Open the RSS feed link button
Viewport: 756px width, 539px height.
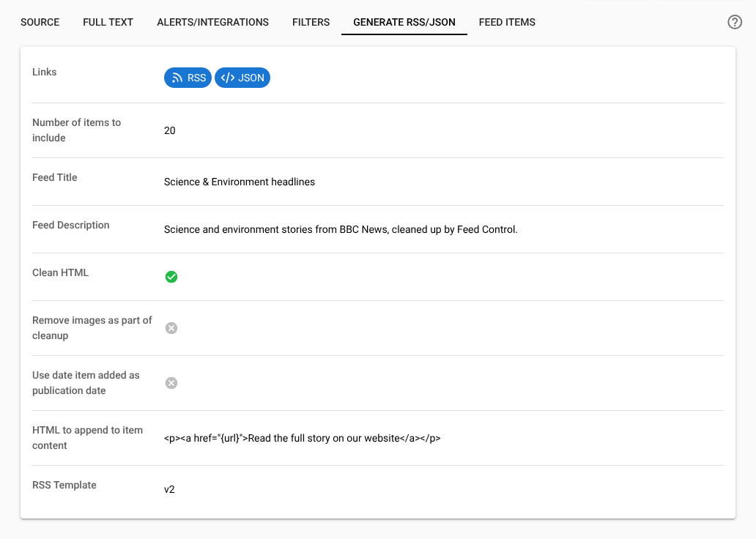point(188,78)
